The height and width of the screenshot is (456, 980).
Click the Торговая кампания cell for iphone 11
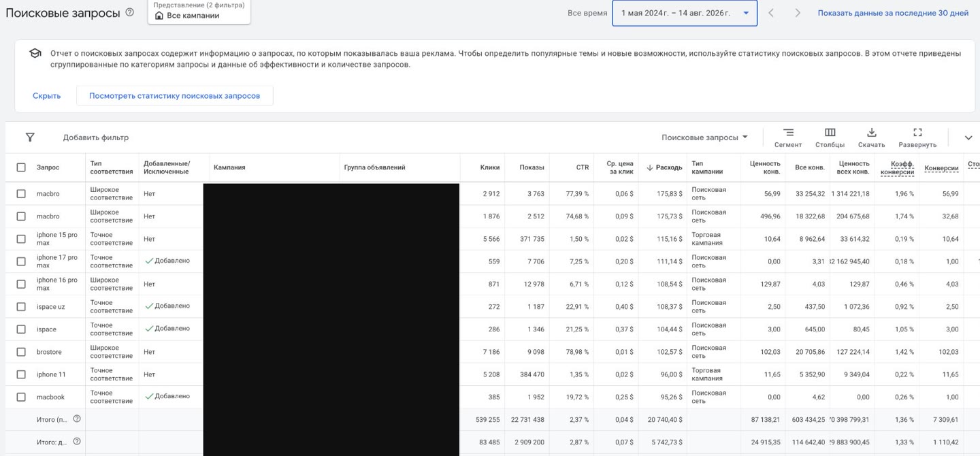pos(707,374)
